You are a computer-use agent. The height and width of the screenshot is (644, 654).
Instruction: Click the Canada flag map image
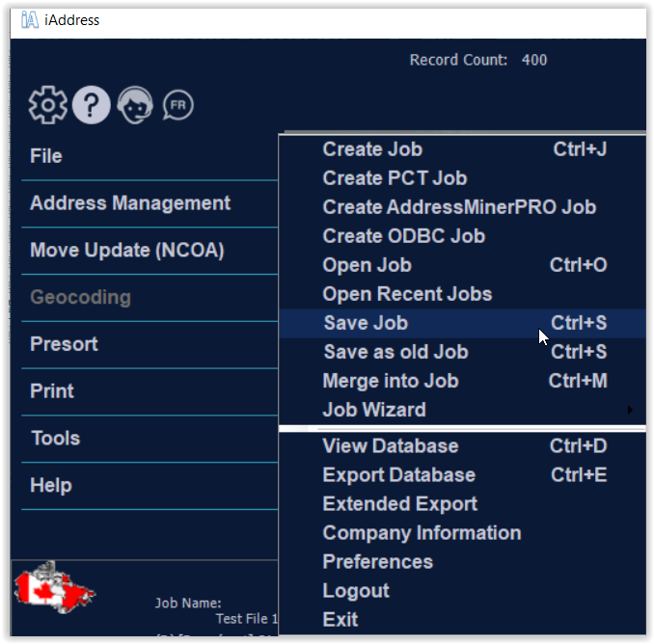pos(55,588)
